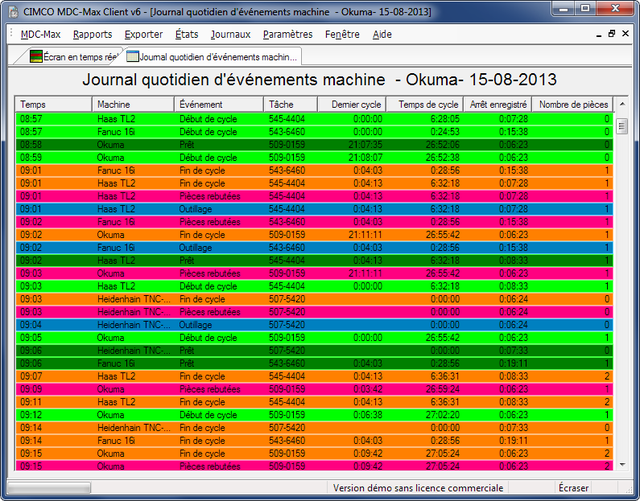
Task: Select 09:09 Okuma Pièces rebutées row
Action: [314, 389]
